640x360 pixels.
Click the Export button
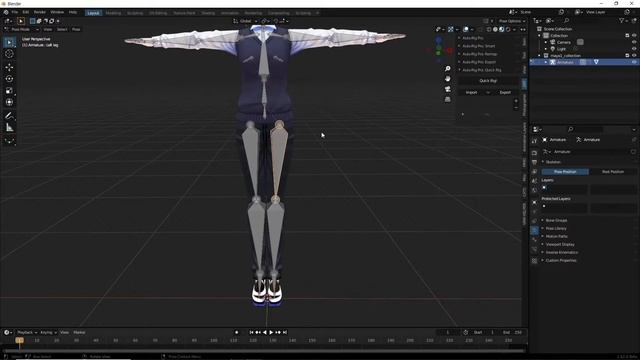pyautogui.click(x=505, y=92)
